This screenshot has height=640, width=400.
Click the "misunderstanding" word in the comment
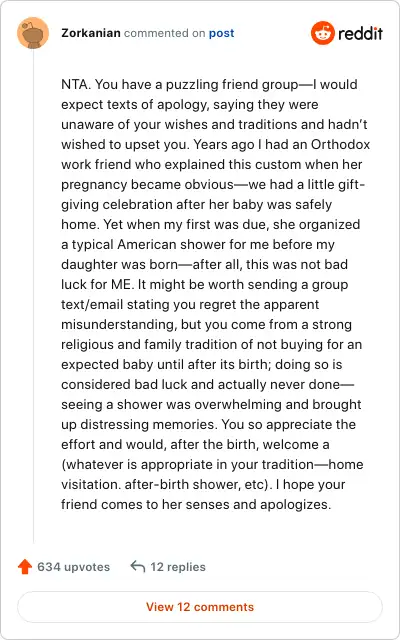pos(118,325)
